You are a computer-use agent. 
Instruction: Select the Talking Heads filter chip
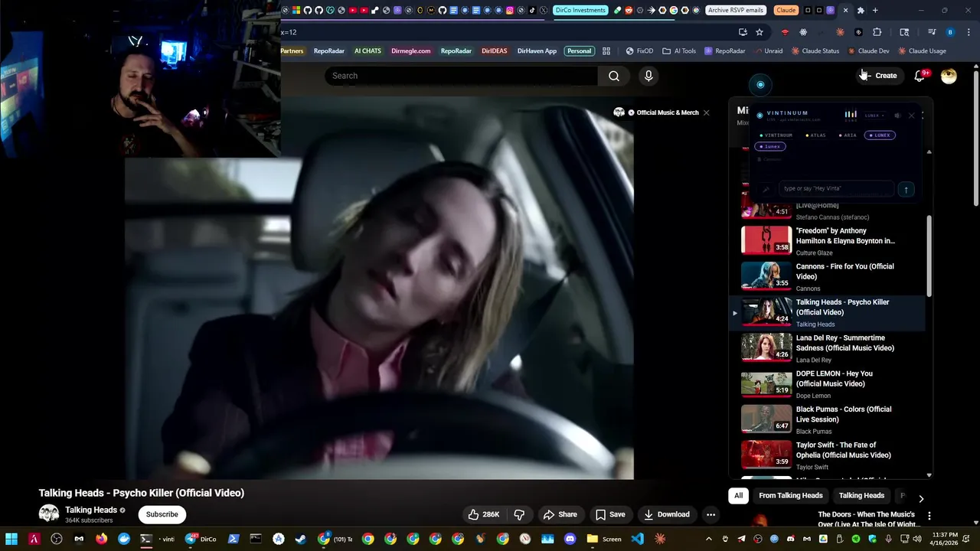click(x=861, y=496)
